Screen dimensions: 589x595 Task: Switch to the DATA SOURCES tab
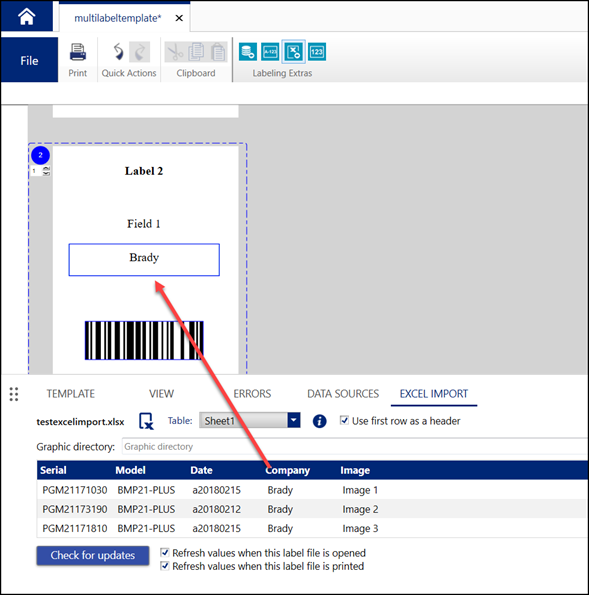343,394
